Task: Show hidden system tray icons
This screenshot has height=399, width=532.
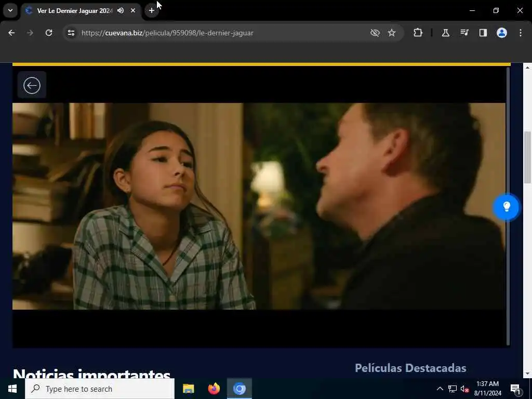Action: point(440,389)
